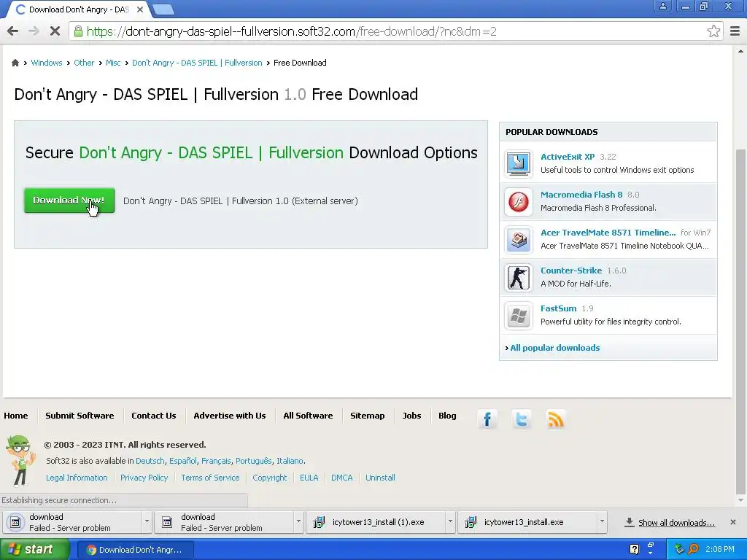Open Contact Us in footer menu
Screen dimensions: 747x560
[153, 415]
